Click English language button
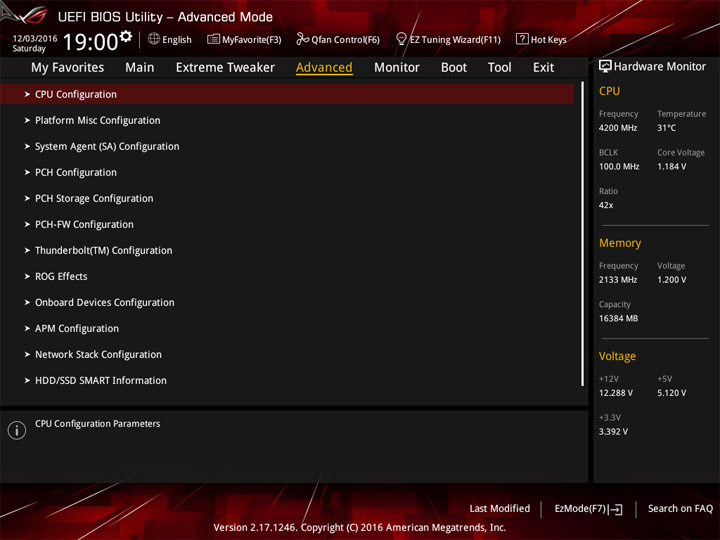The height and width of the screenshot is (540, 720). (169, 39)
